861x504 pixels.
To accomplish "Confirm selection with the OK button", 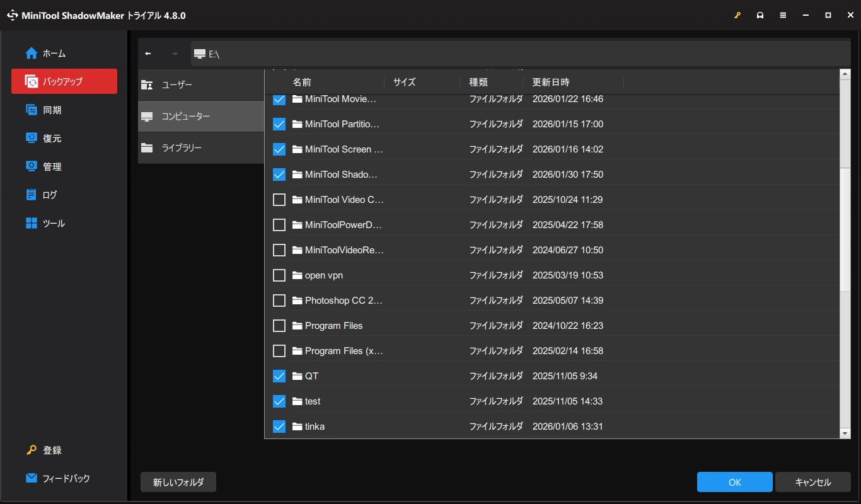I will 734,482.
